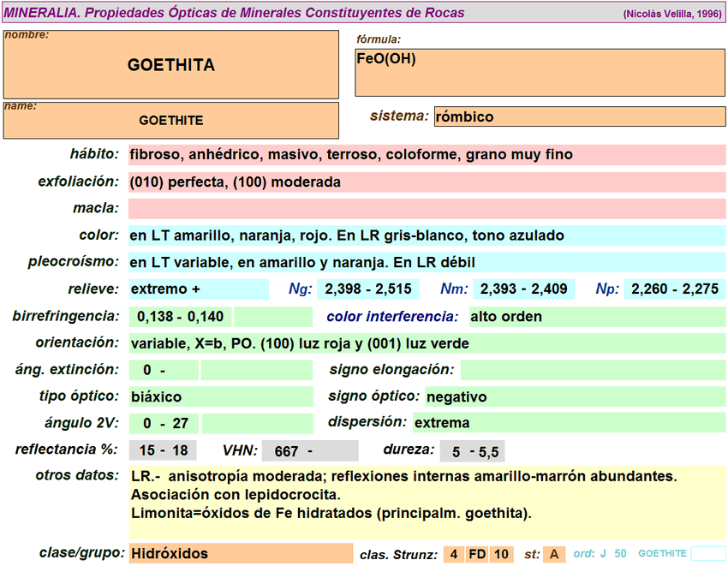Click the color interferencia field alto orden
Image resolution: width=728 pixels, height=566 pixels.
click(x=596, y=317)
